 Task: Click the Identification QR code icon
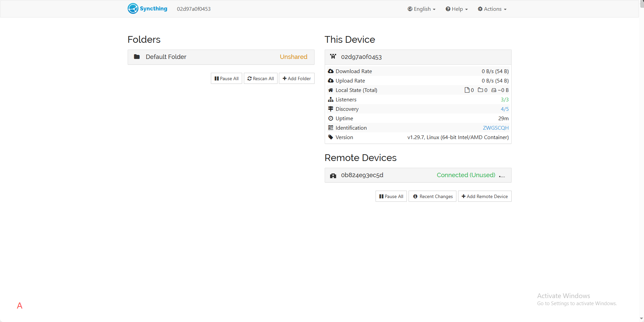331,128
